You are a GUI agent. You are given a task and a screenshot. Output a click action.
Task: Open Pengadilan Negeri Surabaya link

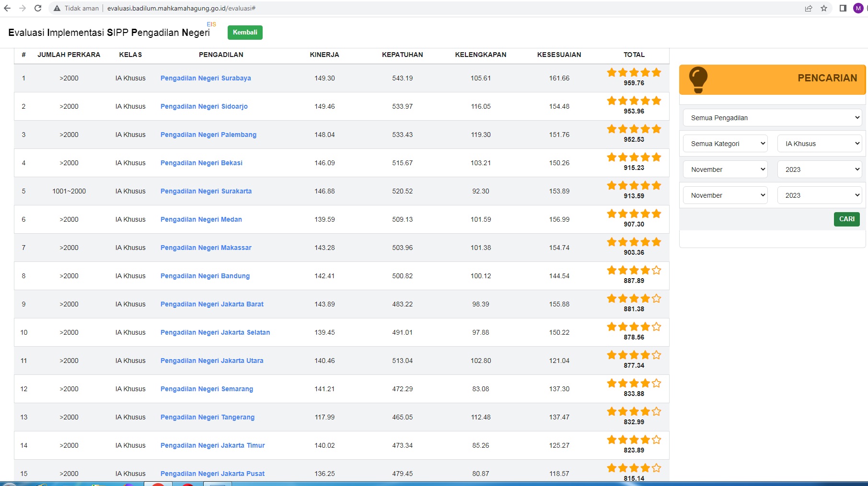click(206, 78)
